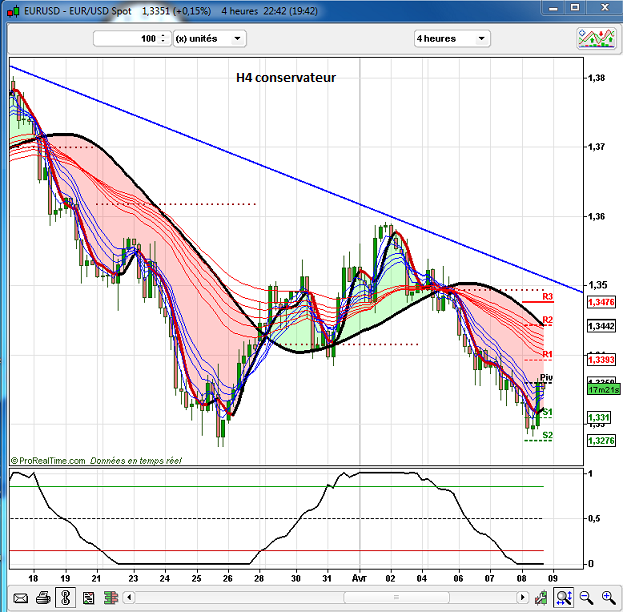Print the chart with printer icon
The width and height of the screenshot is (623, 612).
click(x=43, y=598)
